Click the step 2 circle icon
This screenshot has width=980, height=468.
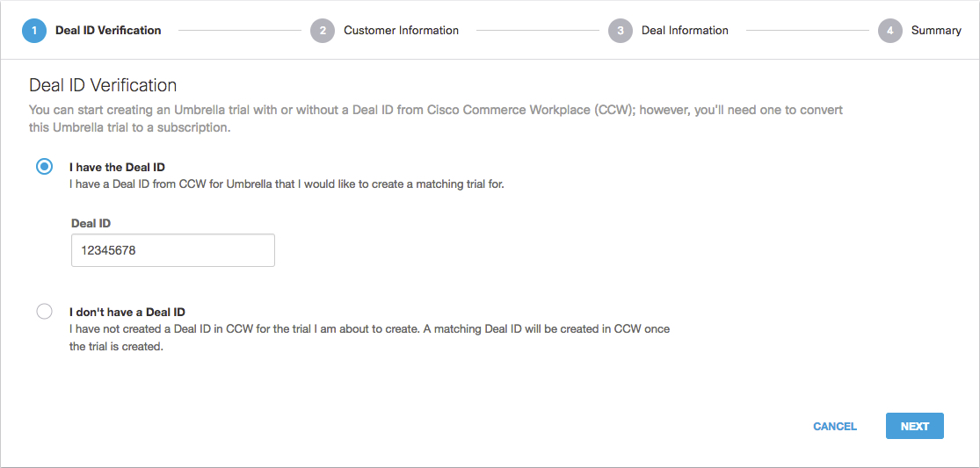[x=323, y=31]
